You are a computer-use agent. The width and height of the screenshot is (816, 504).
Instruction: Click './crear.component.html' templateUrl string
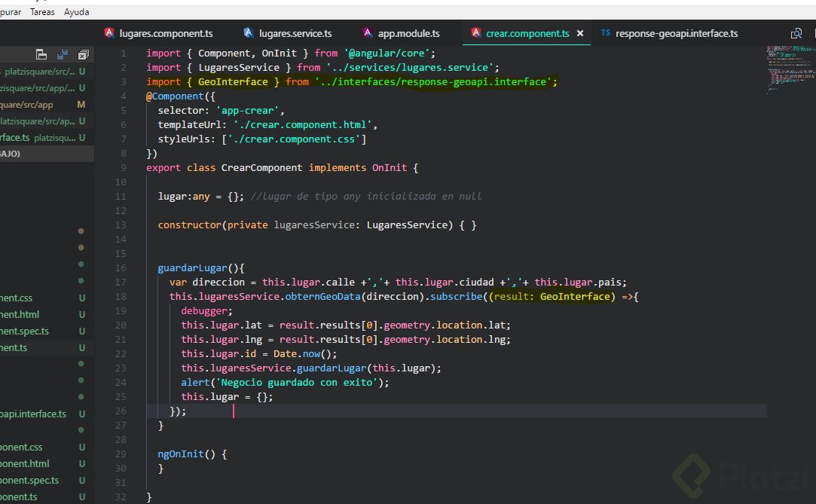[302, 125]
